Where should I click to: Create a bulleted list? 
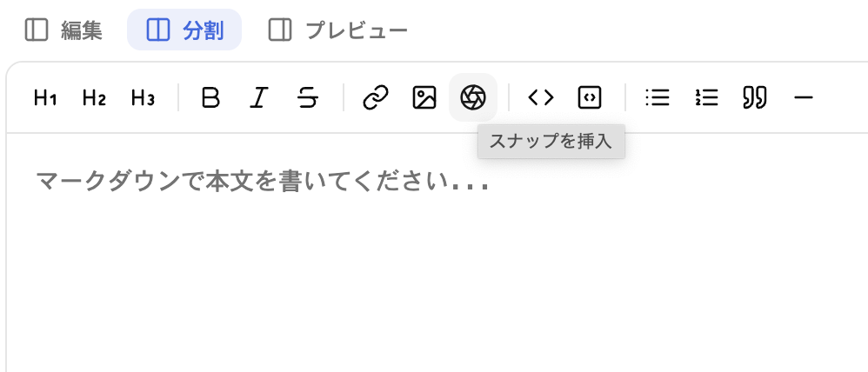[658, 97]
